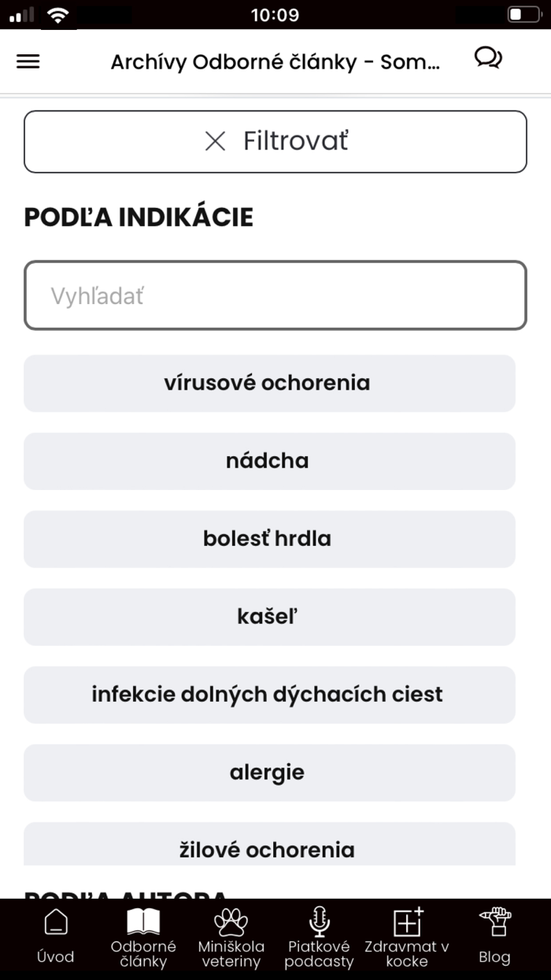
Task: Open the hamburger navigation menu
Action: [28, 61]
